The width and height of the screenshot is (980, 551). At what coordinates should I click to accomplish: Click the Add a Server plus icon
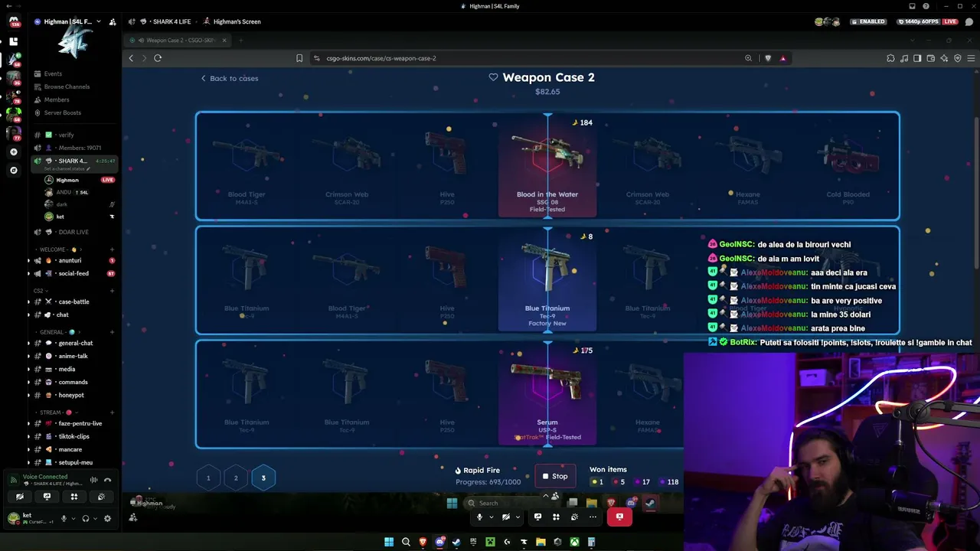(x=13, y=152)
